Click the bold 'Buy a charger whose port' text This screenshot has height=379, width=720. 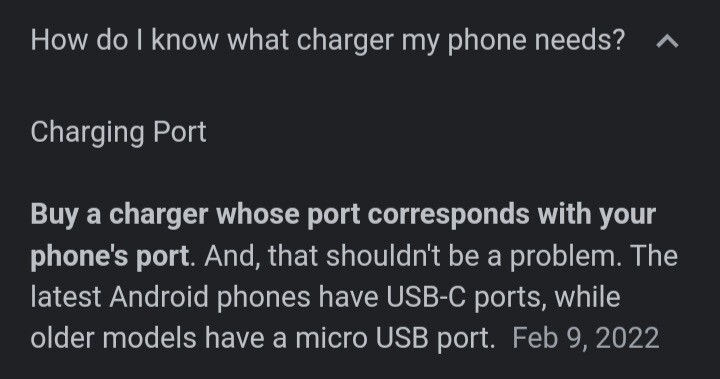(x=195, y=215)
